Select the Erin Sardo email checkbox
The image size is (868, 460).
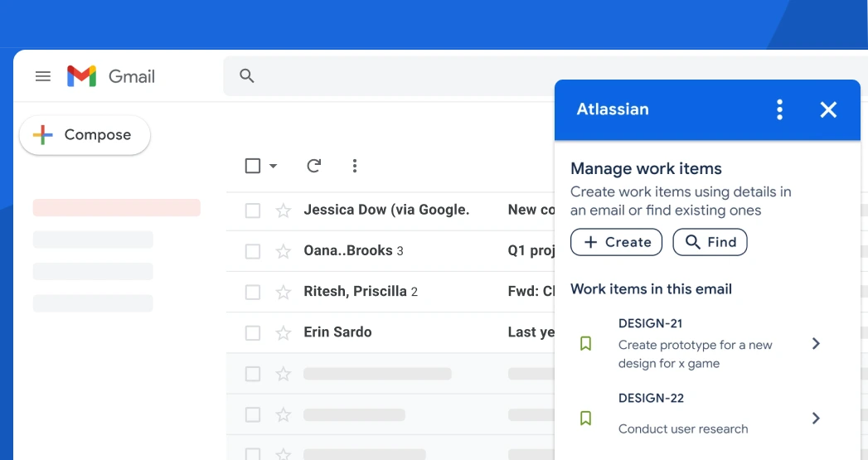pyautogui.click(x=253, y=333)
